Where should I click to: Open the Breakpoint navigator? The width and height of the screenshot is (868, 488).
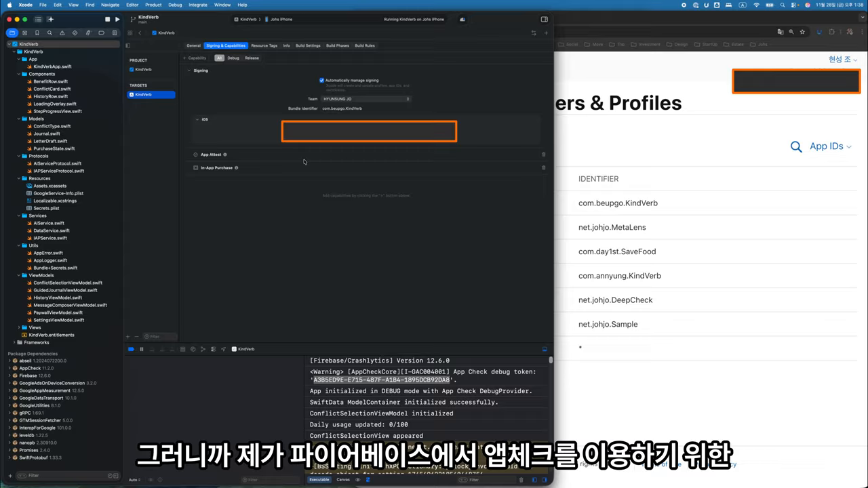102,33
